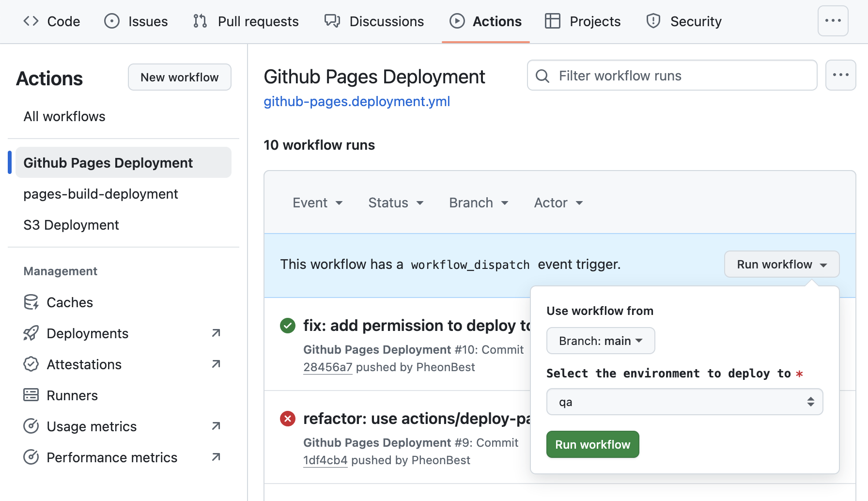Screen dimensions: 868x501
Task: Click external arrow beside Deployments
Action: (x=216, y=333)
